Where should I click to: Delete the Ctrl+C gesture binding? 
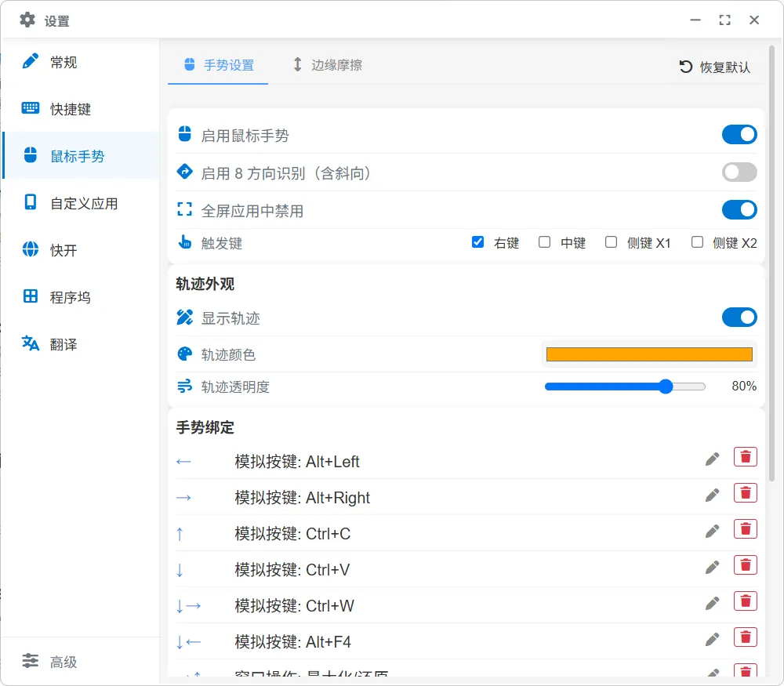pos(746,529)
